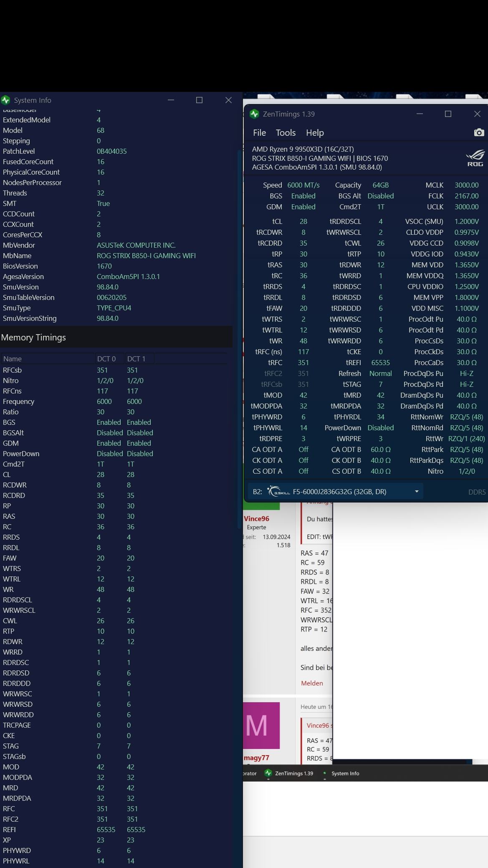Click the tCL value 28 in ZenTimings
Image resolution: width=488 pixels, height=868 pixels.
[303, 221]
